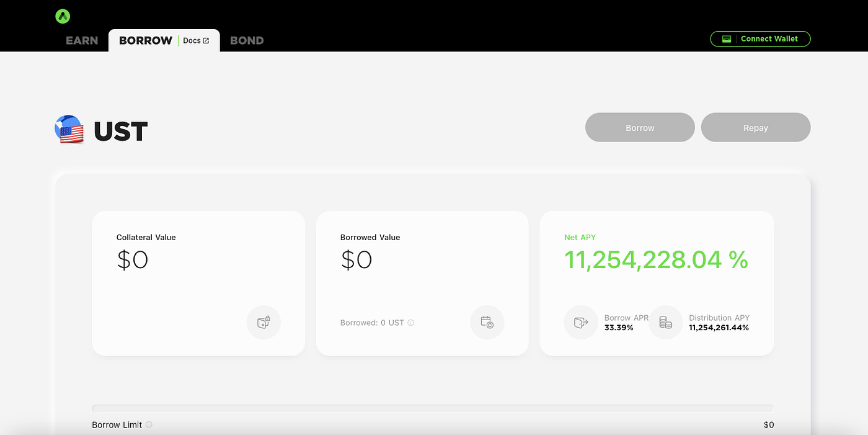Click the wallet icon in Connect Wallet
Image resolution: width=868 pixels, height=435 pixels.
pyautogui.click(x=727, y=38)
